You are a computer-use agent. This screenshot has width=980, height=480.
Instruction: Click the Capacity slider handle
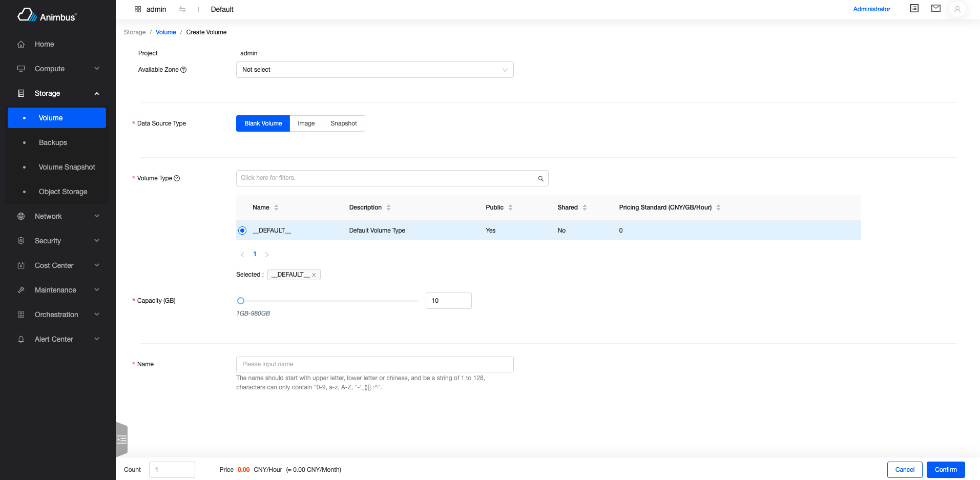(241, 301)
